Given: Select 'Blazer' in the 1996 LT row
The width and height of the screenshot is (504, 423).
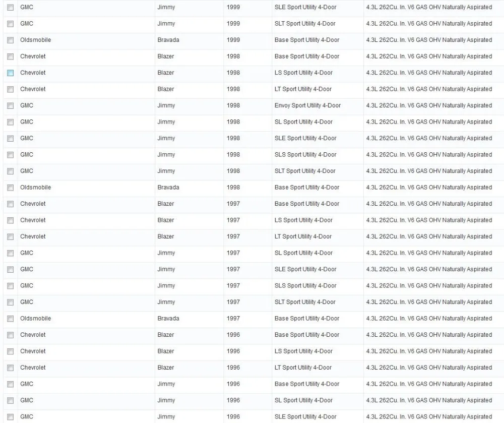Looking at the screenshot, I should click(165, 368).
